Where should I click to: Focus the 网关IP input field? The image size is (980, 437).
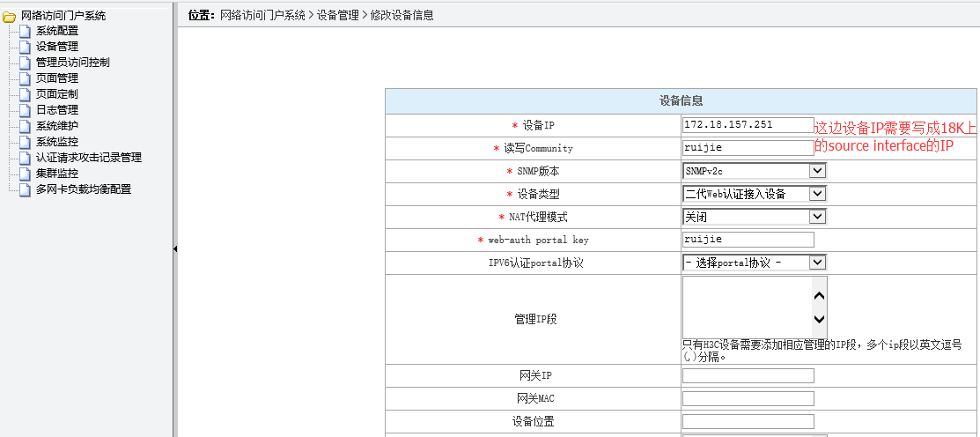[748, 375]
